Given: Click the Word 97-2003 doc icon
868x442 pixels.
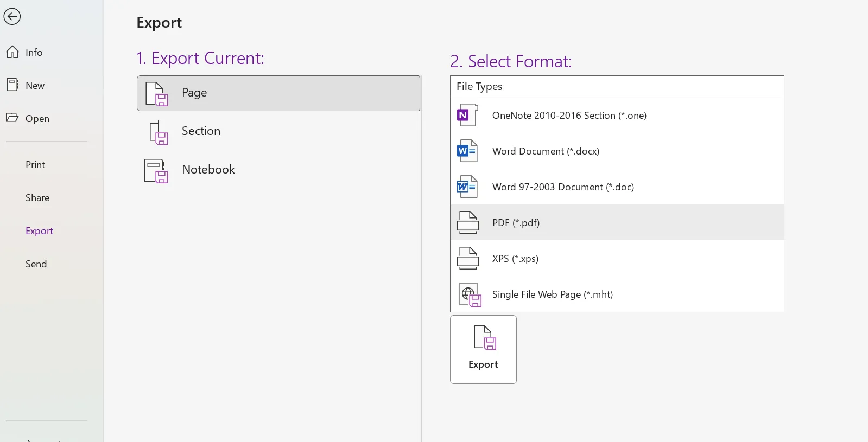Looking at the screenshot, I should click(467, 187).
